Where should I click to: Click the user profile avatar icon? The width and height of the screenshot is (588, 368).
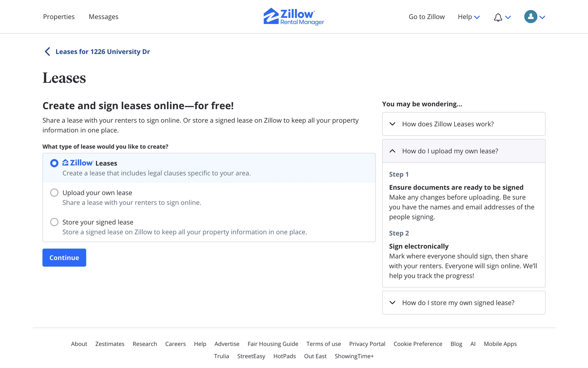[531, 17]
